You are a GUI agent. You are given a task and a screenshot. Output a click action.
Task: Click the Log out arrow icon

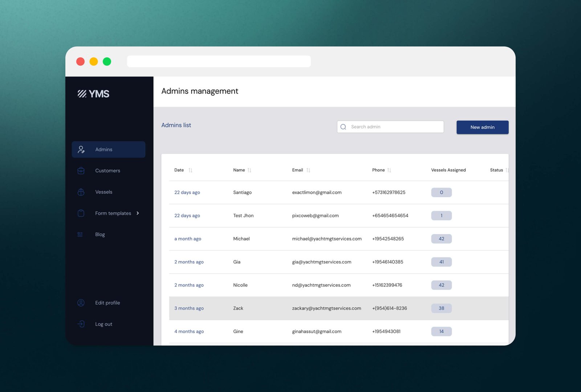pyautogui.click(x=81, y=324)
